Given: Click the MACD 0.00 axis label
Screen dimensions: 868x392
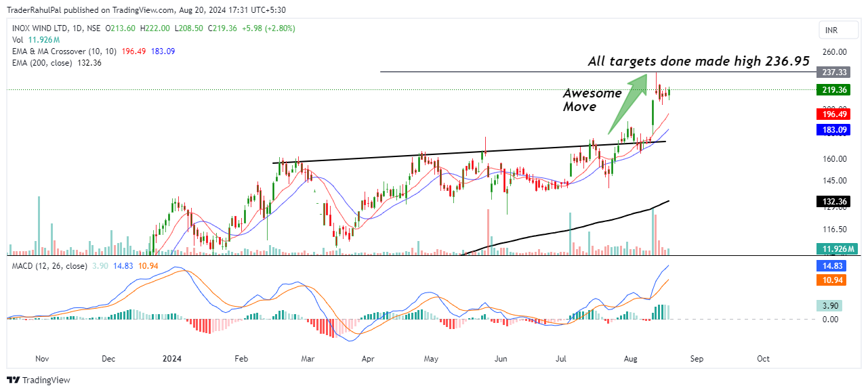Looking at the screenshot, I should pyautogui.click(x=831, y=319).
